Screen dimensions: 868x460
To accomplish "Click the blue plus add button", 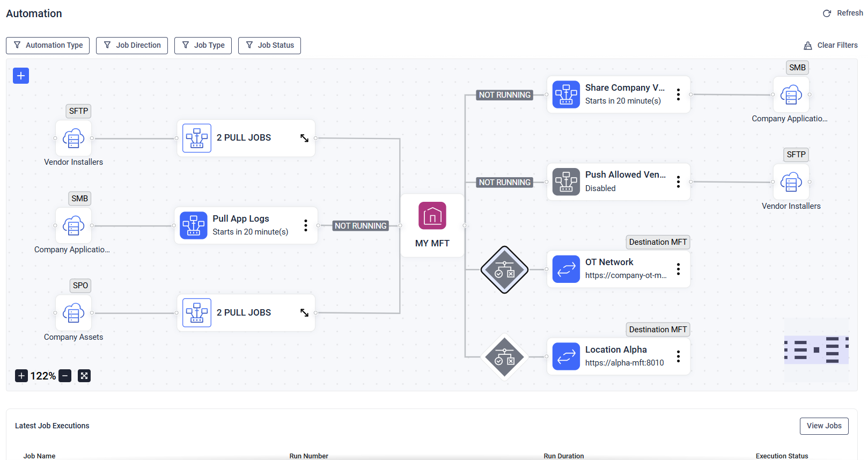I will point(21,76).
